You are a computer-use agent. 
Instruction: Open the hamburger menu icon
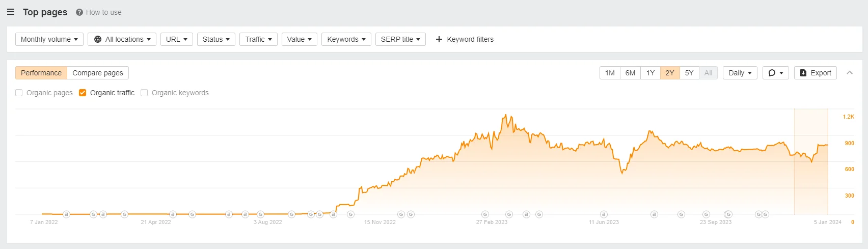(11, 12)
